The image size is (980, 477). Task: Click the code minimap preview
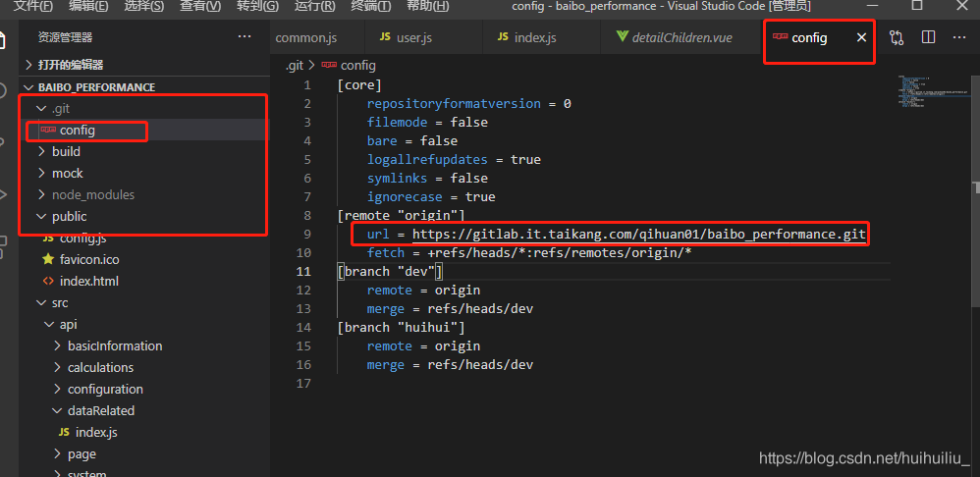tap(931, 91)
